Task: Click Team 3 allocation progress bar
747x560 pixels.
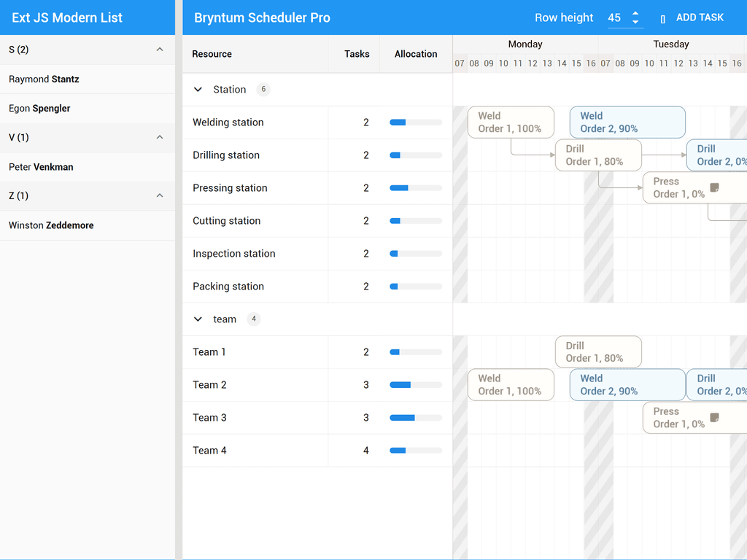Action: pos(416,418)
